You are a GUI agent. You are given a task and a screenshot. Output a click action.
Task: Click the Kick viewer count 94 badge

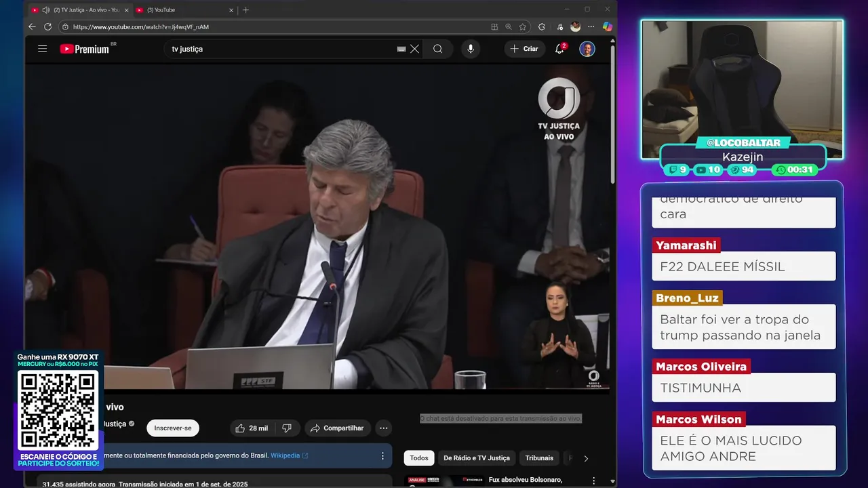pyautogui.click(x=742, y=169)
